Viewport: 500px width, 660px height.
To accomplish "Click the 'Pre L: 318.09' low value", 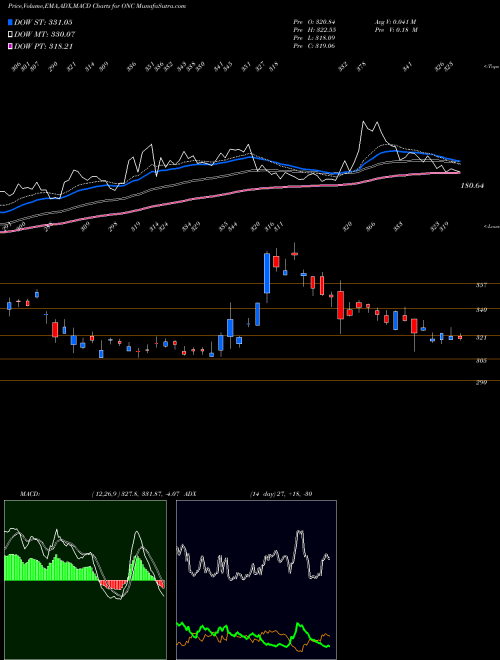I will tap(314, 38).
